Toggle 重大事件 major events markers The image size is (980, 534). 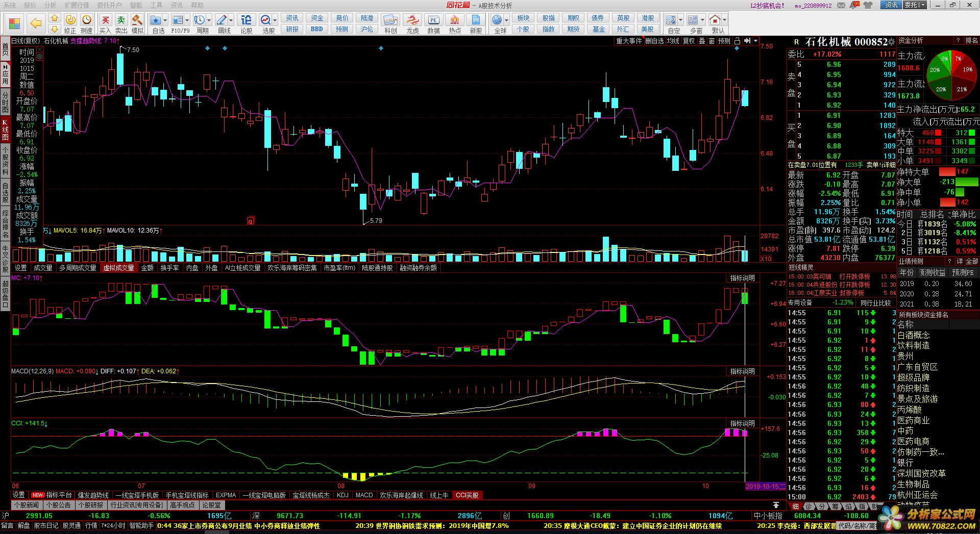pyautogui.click(x=629, y=41)
